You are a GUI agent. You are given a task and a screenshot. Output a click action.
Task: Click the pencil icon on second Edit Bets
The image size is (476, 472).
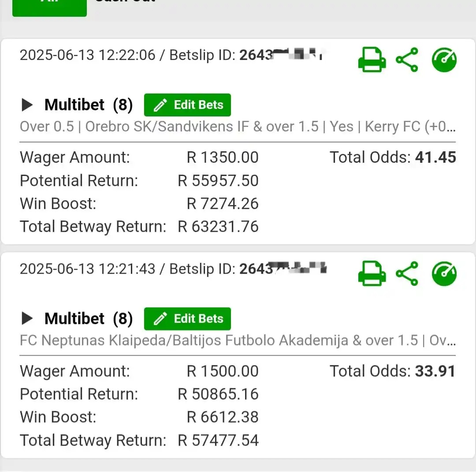tap(160, 319)
